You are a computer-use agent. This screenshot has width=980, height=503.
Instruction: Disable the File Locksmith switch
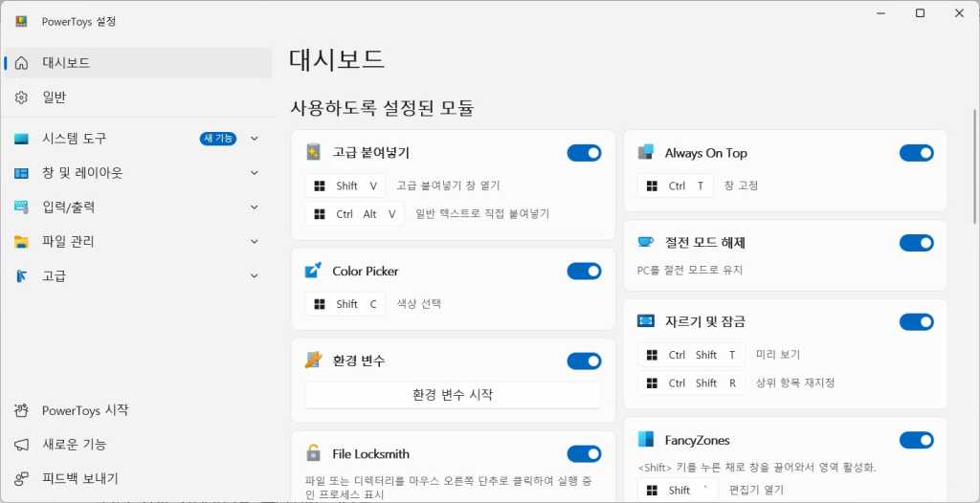click(585, 453)
